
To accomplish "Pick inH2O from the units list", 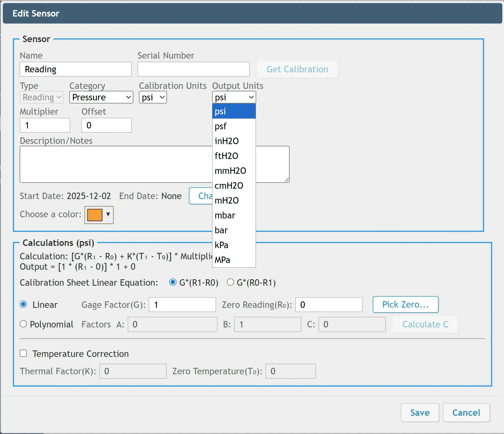I will (x=233, y=141).
